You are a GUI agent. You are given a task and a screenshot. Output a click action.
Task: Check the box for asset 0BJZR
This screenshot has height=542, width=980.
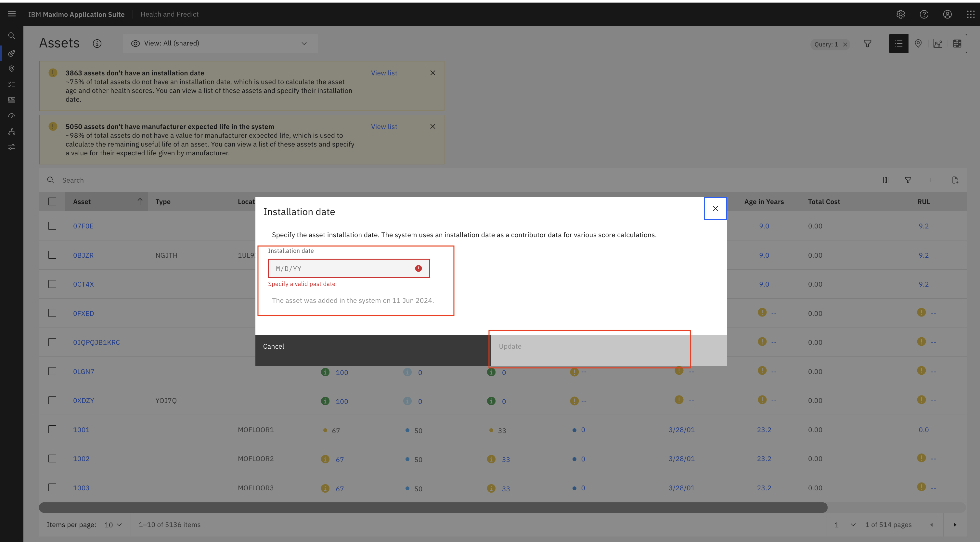52,255
